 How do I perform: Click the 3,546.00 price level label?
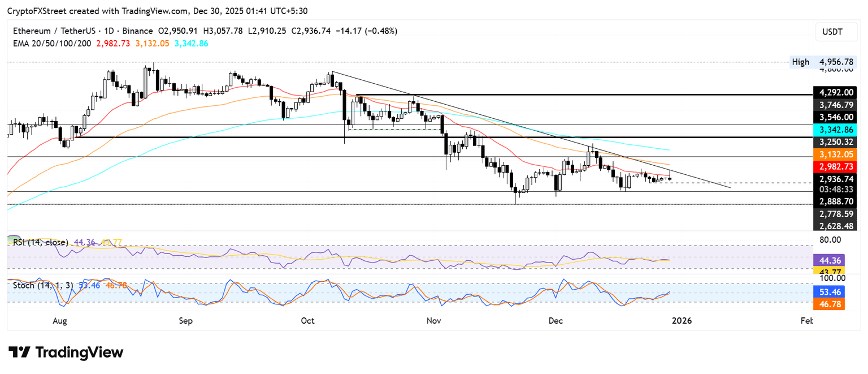click(834, 117)
